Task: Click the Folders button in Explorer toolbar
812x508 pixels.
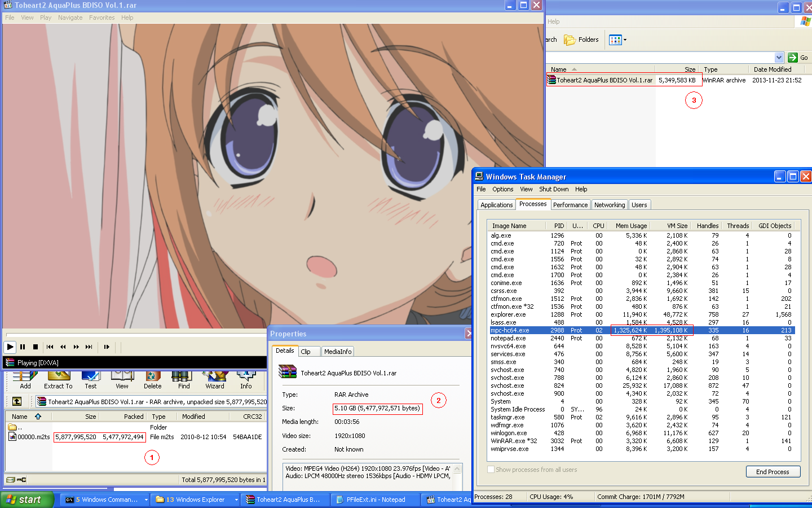Action: point(581,40)
